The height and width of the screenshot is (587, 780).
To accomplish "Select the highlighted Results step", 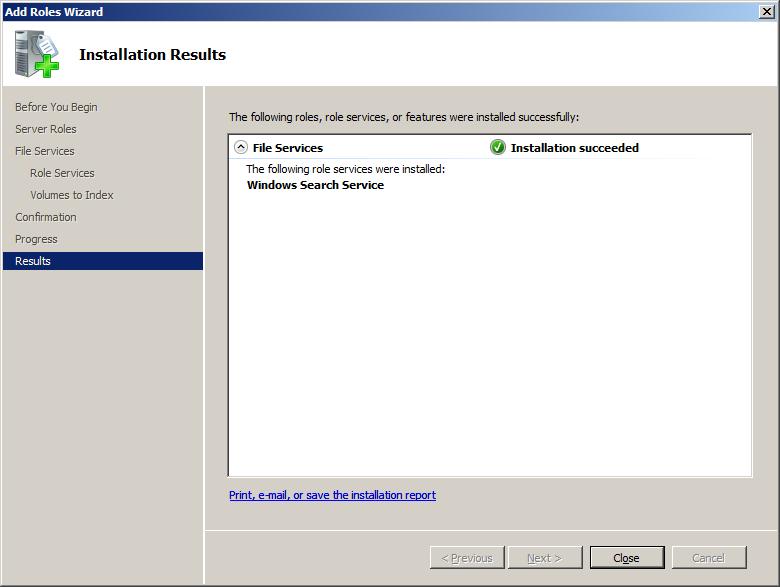I will pos(103,261).
